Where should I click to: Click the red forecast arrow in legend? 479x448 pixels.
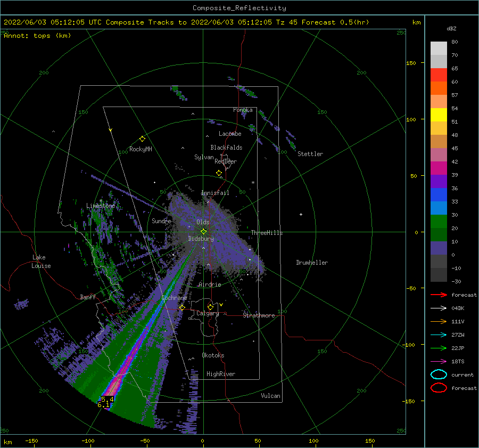439,295
